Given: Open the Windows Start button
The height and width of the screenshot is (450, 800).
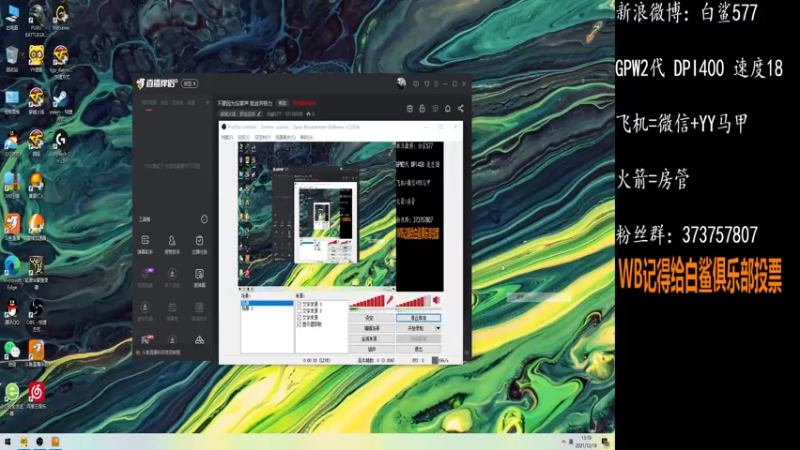Looking at the screenshot, I should click(x=7, y=442).
